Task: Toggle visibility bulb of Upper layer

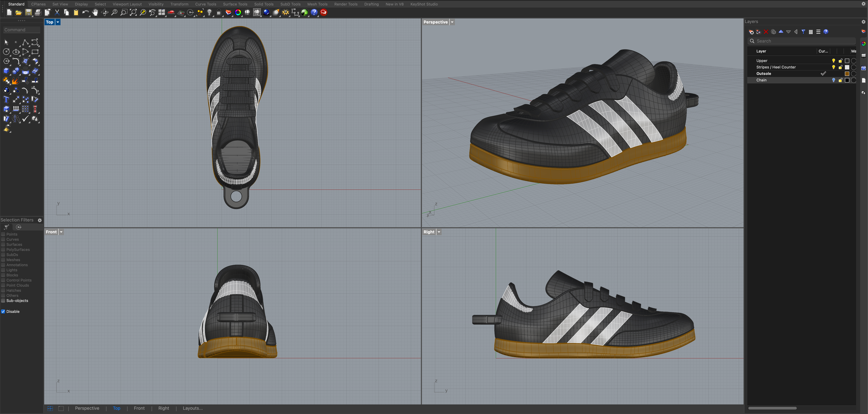Action: [x=833, y=60]
